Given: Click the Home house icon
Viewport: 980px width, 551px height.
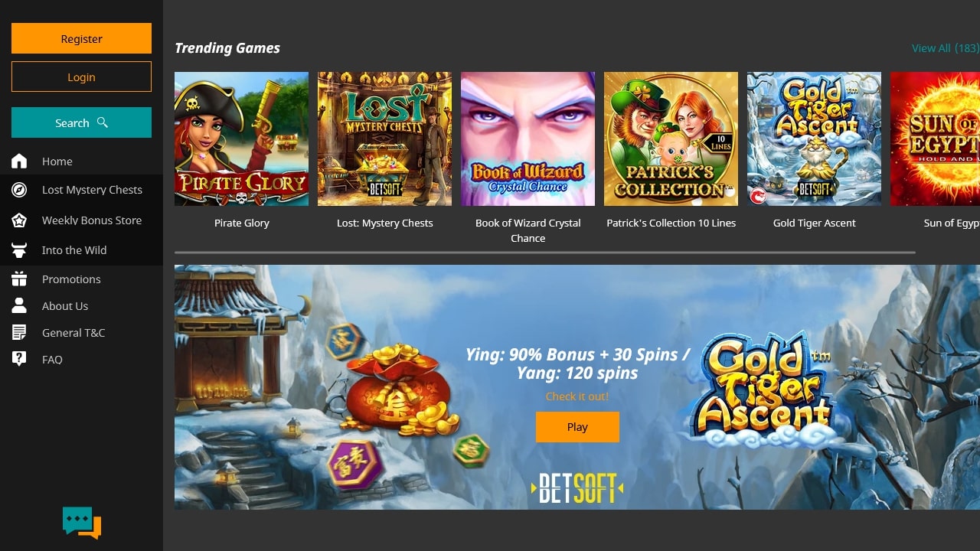Looking at the screenshot, I should [19, 161].
